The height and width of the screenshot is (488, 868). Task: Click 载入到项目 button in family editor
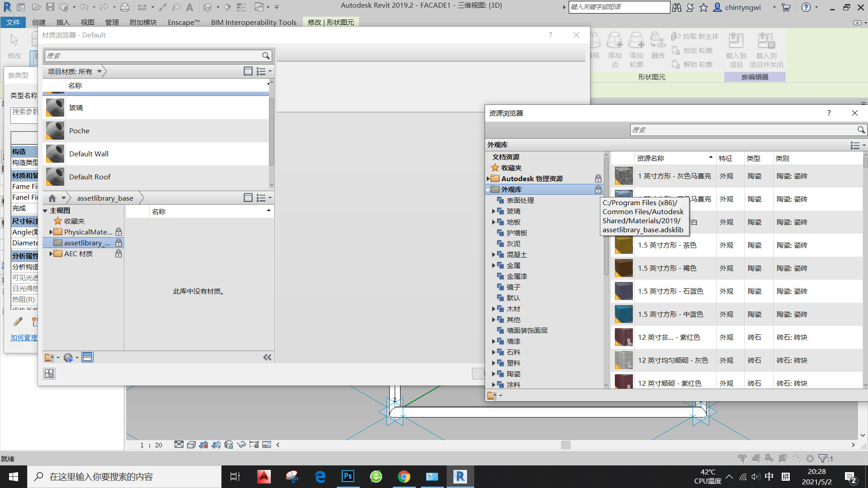736,50
